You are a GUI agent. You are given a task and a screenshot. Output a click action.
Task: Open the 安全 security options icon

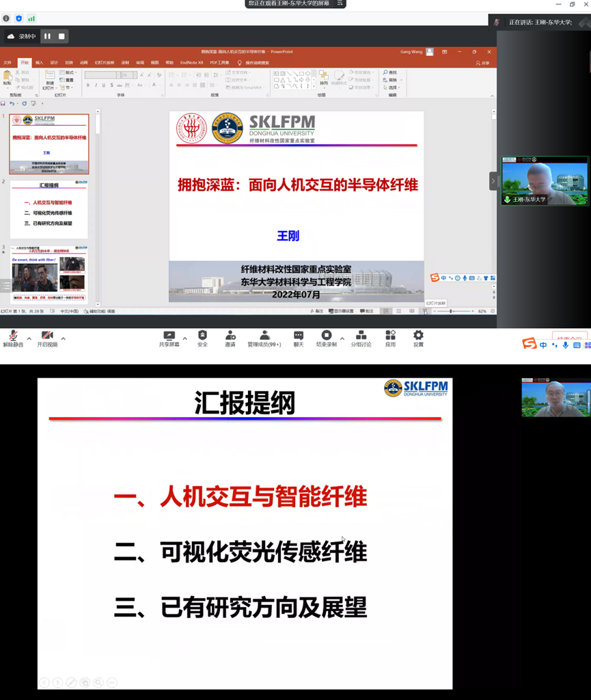(x=200, y=336)
